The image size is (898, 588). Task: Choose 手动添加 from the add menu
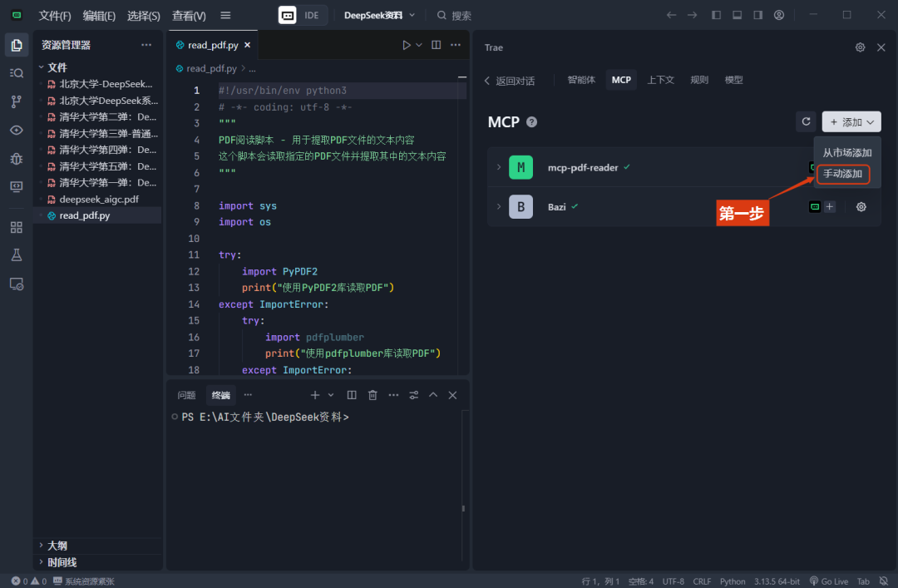(x=842, y=174)
